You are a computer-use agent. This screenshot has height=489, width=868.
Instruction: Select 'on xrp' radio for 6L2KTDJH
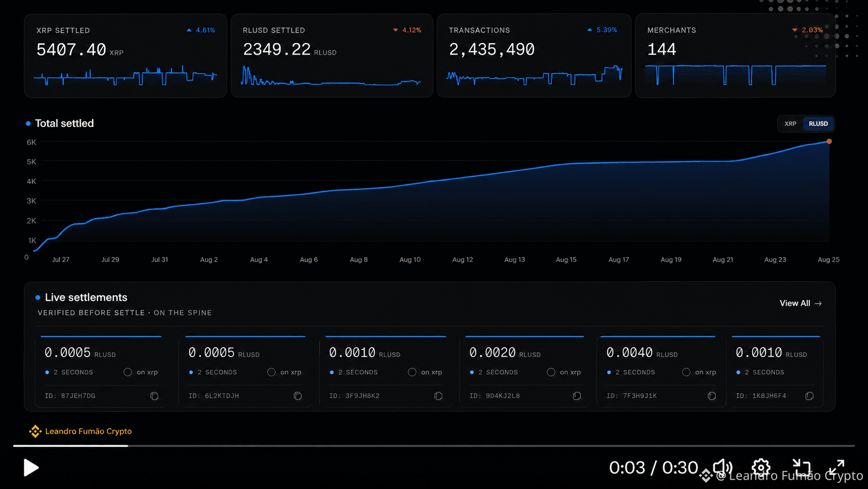(x=272, y=372)
